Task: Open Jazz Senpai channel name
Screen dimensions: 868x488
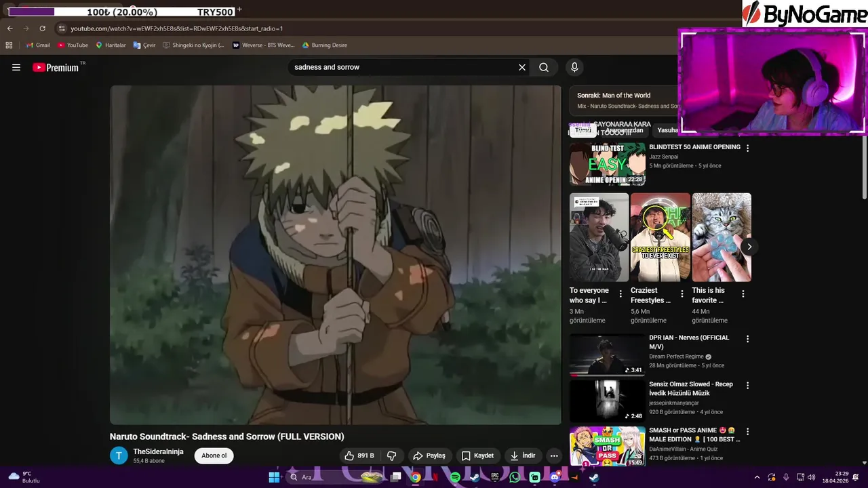Action: [663, 157]
